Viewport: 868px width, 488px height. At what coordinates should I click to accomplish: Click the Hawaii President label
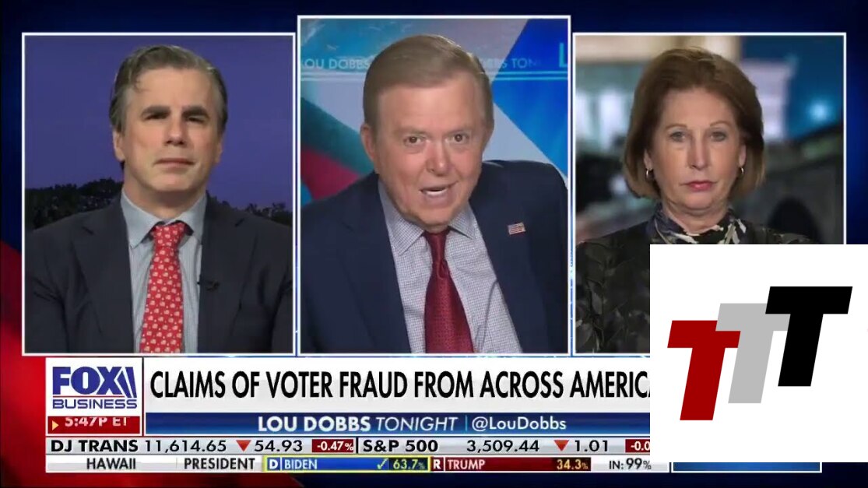(x=170, y=464)
